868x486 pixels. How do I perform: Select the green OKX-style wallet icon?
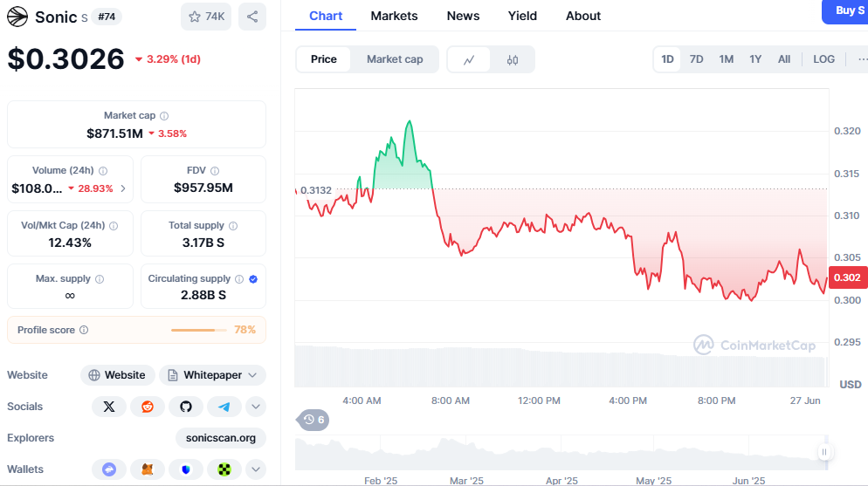(x=224, y=469)
